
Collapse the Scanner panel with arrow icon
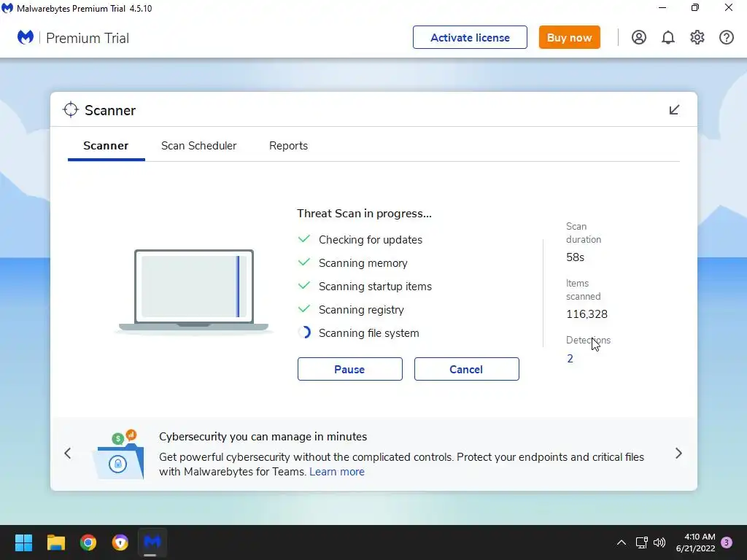pos(674,110)
